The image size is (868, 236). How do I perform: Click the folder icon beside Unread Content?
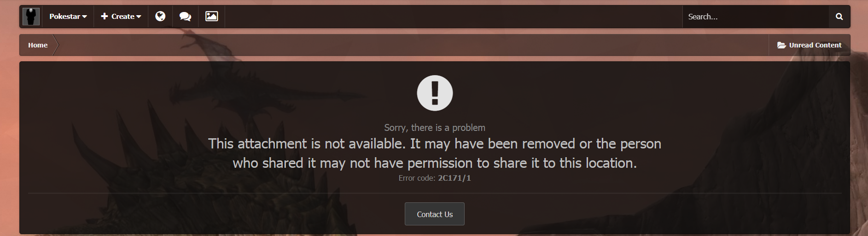(x=781, y=45)
